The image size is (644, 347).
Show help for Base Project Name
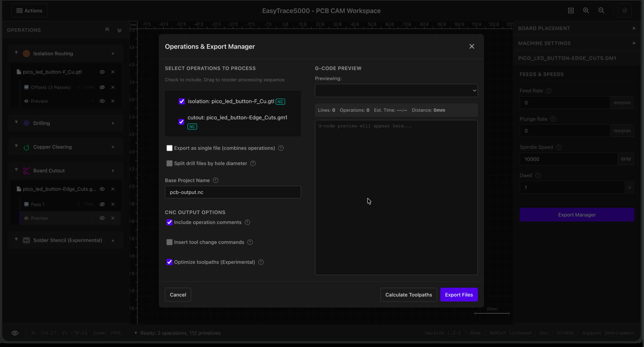tap(215, 180)
